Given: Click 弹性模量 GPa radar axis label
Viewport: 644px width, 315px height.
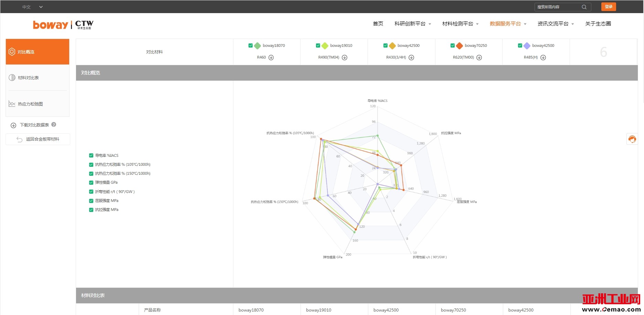Looking at the screenshot, I should (332, 257).
